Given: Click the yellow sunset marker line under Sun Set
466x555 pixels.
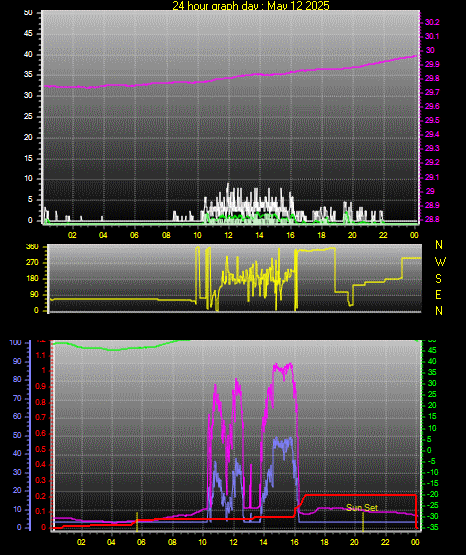Looking at the screenshot, I should tap(363, 522).
